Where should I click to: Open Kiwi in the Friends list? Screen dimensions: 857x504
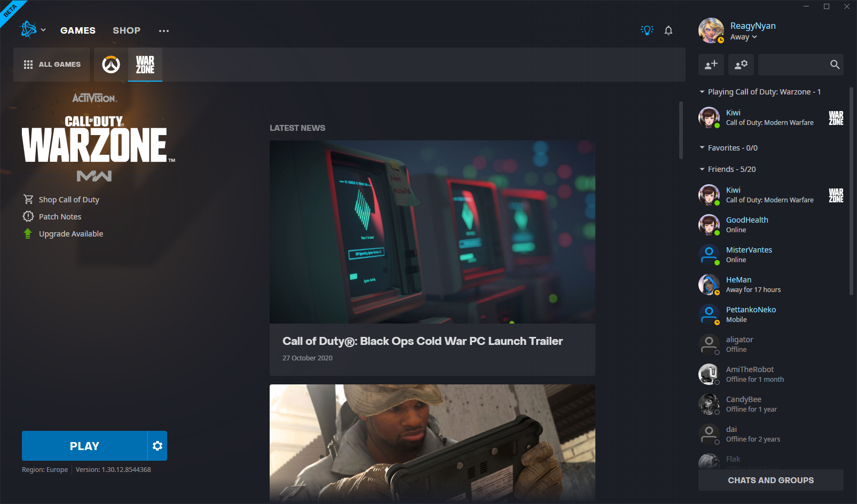(x=771, y=195)
